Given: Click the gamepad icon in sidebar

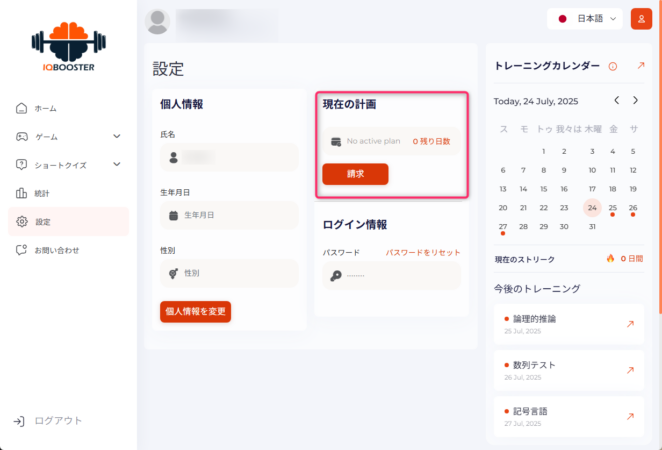Looking at the screenshot, I should click(22, 136).
